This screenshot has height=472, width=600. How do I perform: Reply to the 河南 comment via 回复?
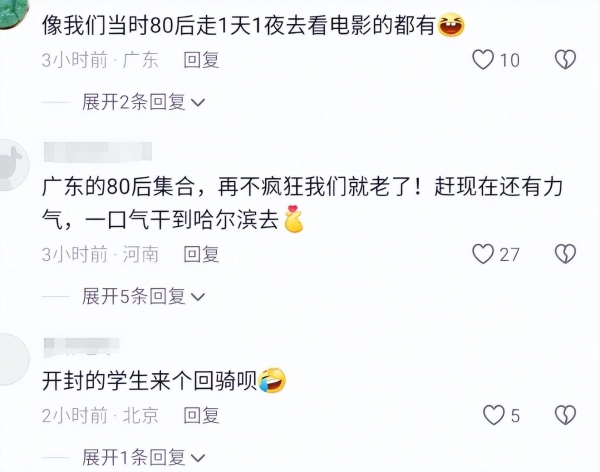201,254
